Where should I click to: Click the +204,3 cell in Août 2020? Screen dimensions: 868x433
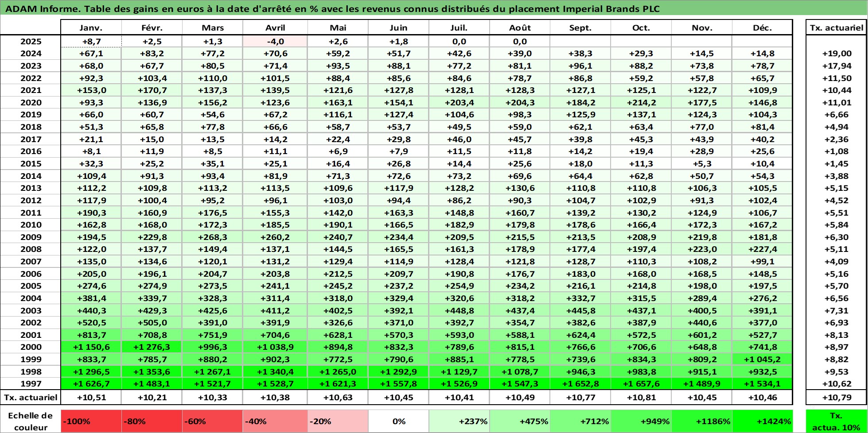tap(520, 103)
